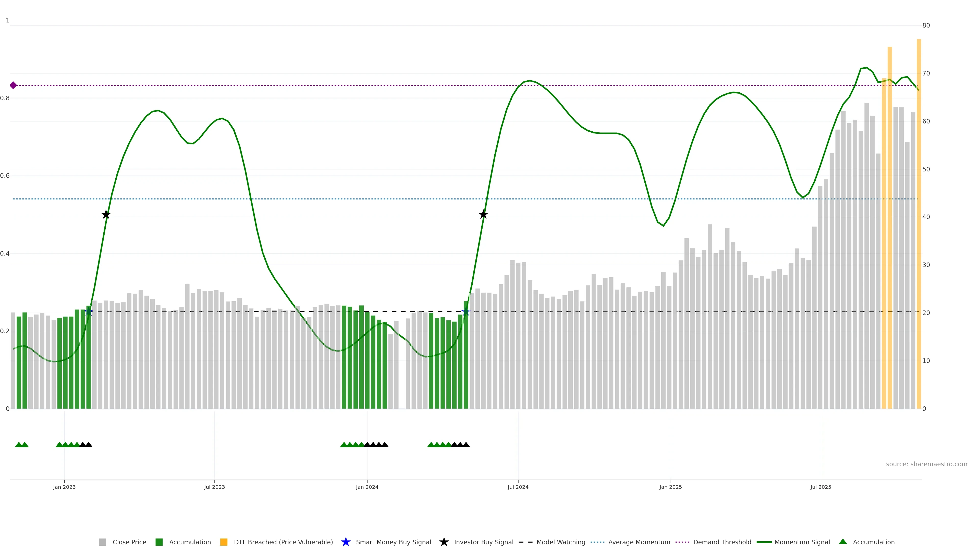Toggle the green Accumulation bar legend
The image size is (980, 551).
tap(159, 542)
